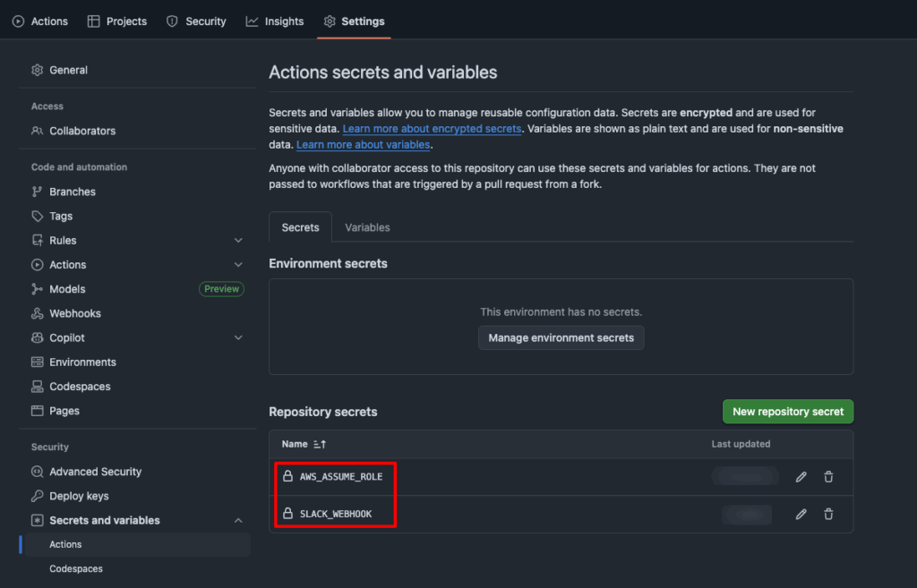Expand the Rules section chevron
This screenshot has width=917, height=588.
click(238, 241)
